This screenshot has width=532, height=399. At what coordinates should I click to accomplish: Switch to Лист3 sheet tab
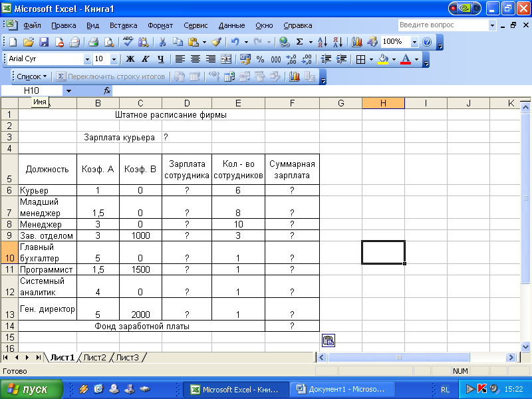coord(128,357)
